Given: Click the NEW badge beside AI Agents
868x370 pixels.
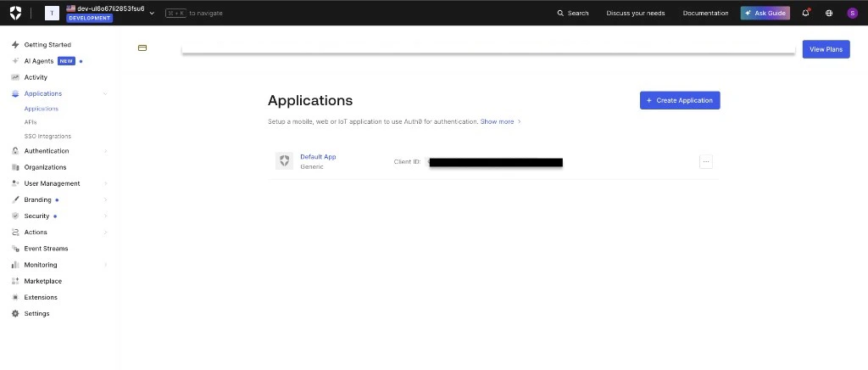Looking at the screenshot, I should 66,61.
